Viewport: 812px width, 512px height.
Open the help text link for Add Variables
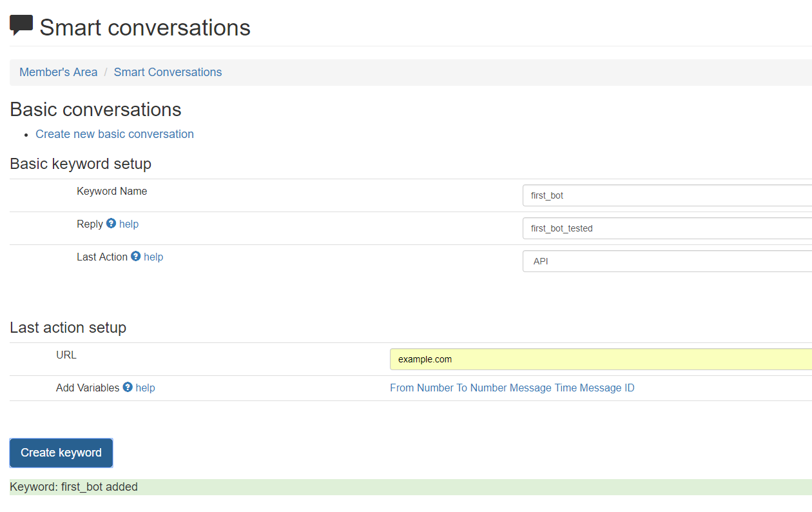(x=145, y=388)
